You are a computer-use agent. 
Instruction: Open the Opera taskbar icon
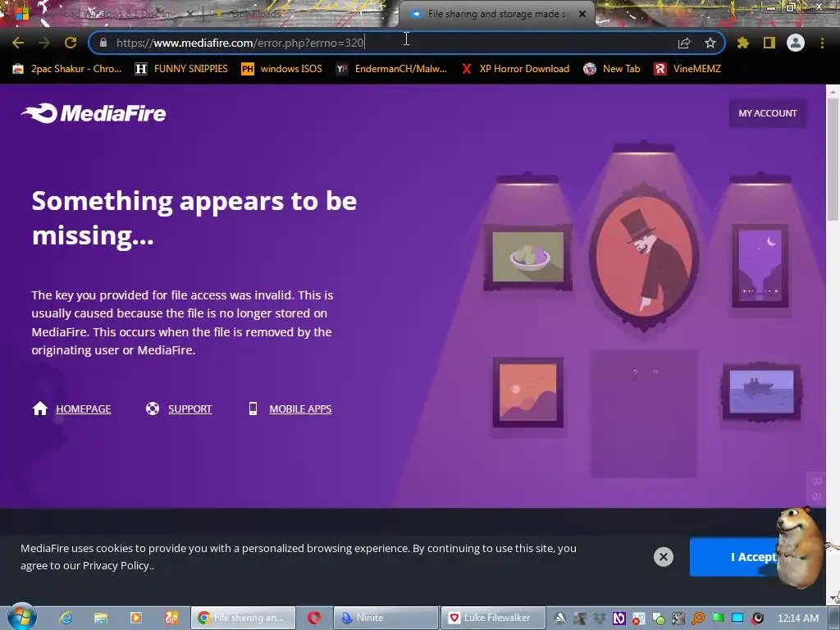click(x=314, y=618)
